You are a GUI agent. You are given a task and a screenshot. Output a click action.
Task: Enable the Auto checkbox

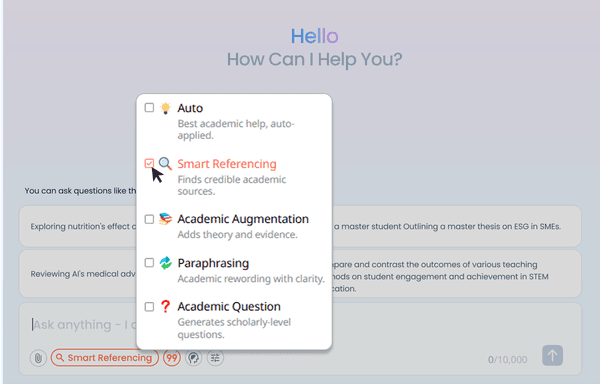[149, 108]
